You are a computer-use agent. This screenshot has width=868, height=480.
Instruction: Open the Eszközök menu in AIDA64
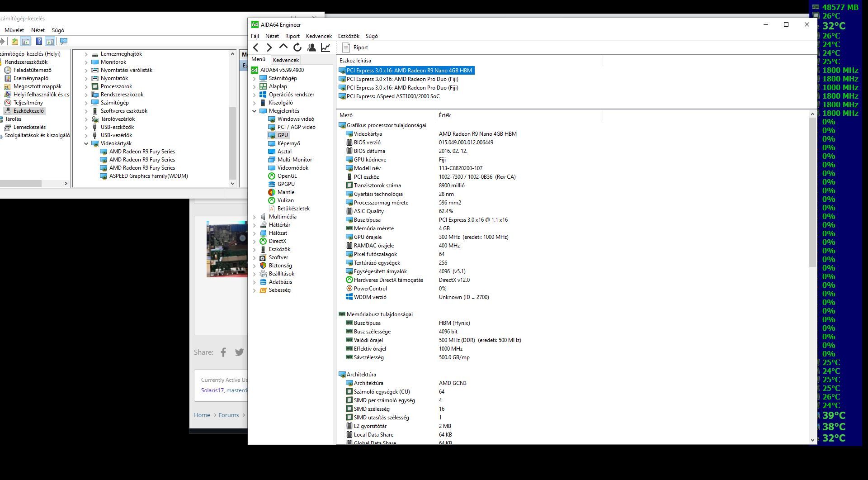click(x=349, y=36)
